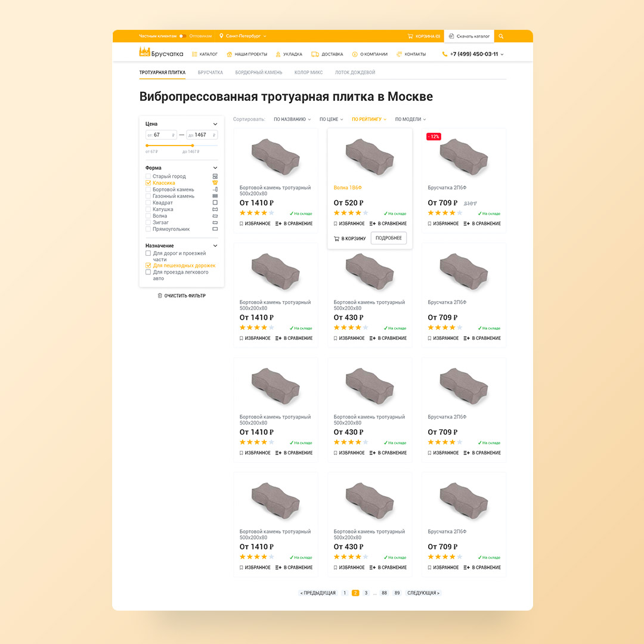Screen dimensions: 644x644
Task: Open the Укладка navigation item
Action: (289, 54)
